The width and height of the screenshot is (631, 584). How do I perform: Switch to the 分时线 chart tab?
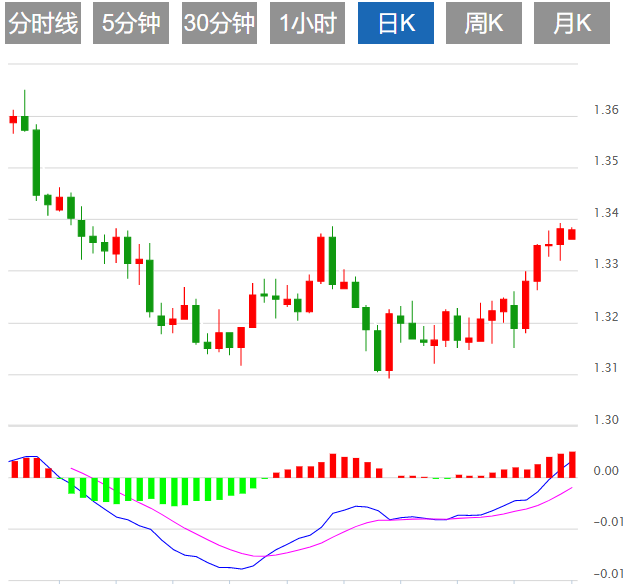43,23
